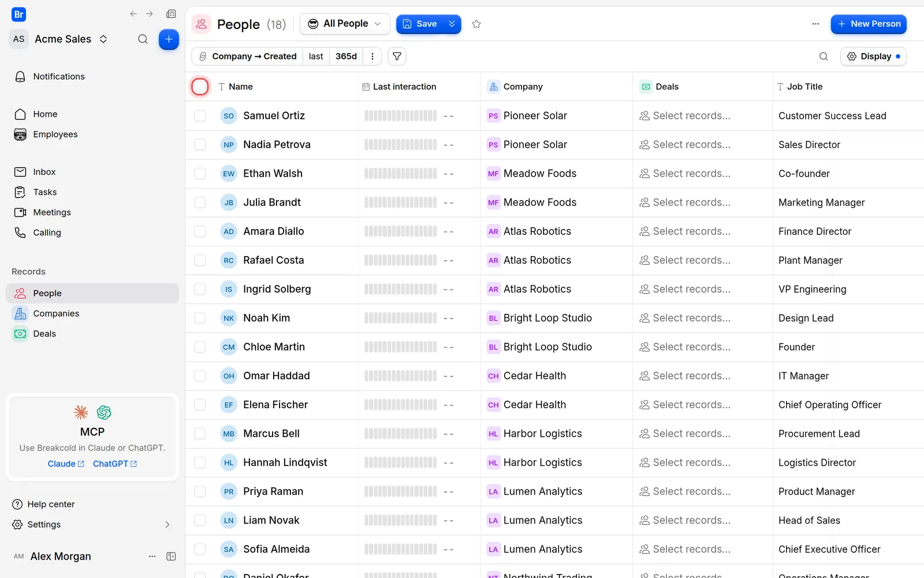The height and width of the screenshot is (578, 924).
Task: Open the filter funnel icon
Action: tap(397, 56)
